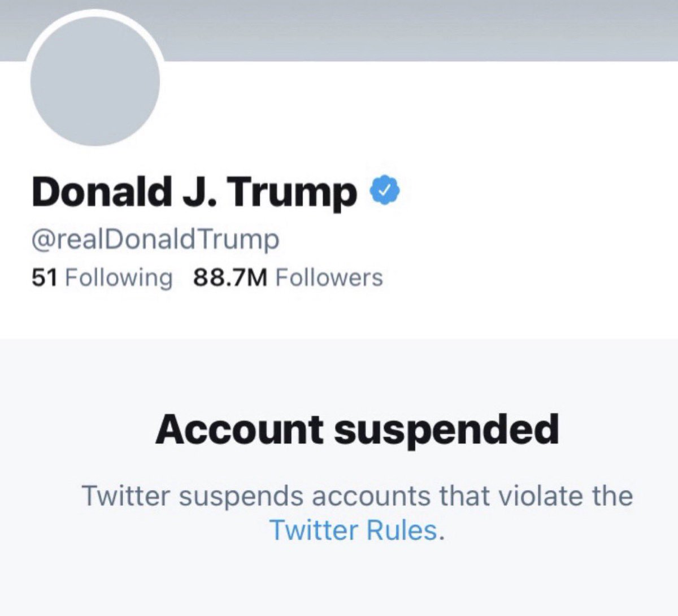The image size is (678, 616).
Task: Click the number 51 following count
Action: [x=45, y=277]
